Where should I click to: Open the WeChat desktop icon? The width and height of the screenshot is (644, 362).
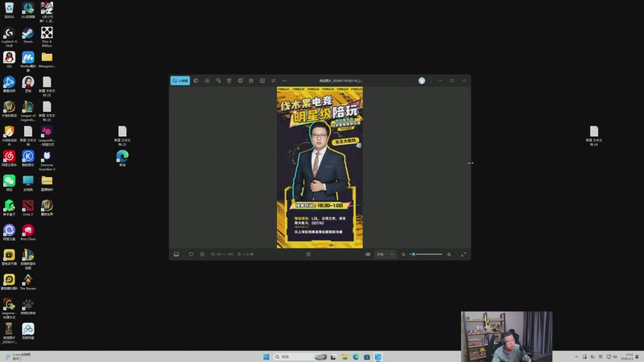tap(9, 183)
